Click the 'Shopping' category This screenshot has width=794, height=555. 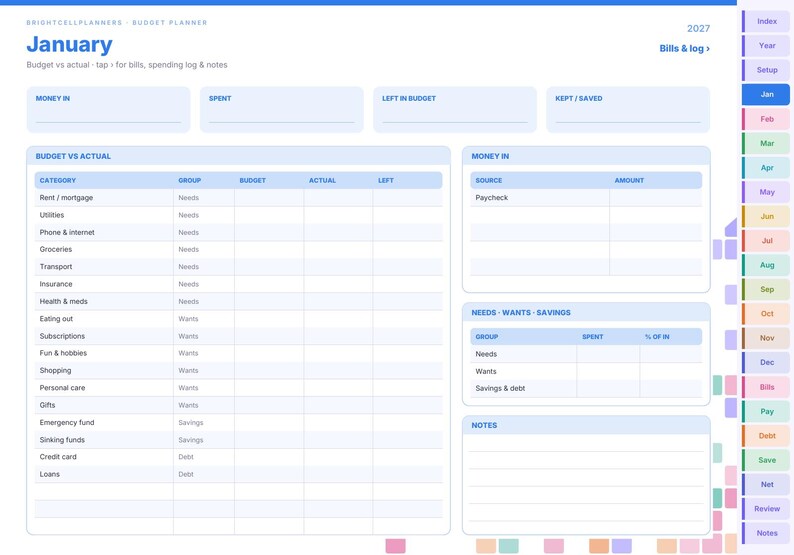[x=55, y=371]
